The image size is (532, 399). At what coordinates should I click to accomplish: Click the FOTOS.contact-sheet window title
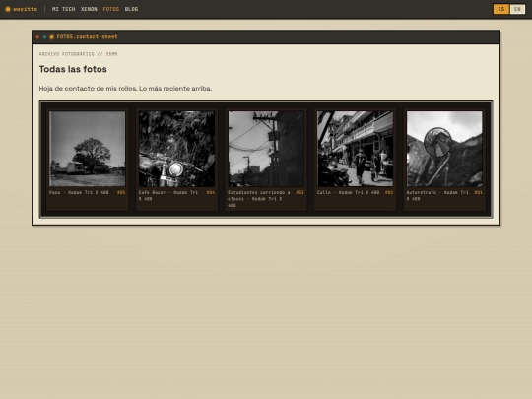point(88,37)
